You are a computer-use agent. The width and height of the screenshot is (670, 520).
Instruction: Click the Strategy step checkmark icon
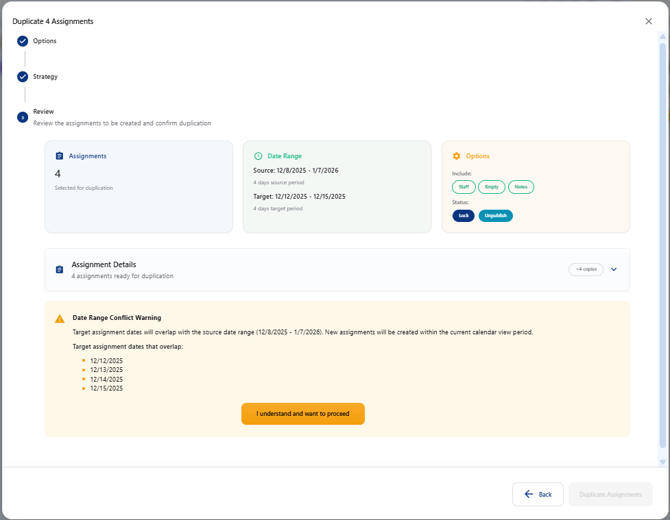pos(23,77)
